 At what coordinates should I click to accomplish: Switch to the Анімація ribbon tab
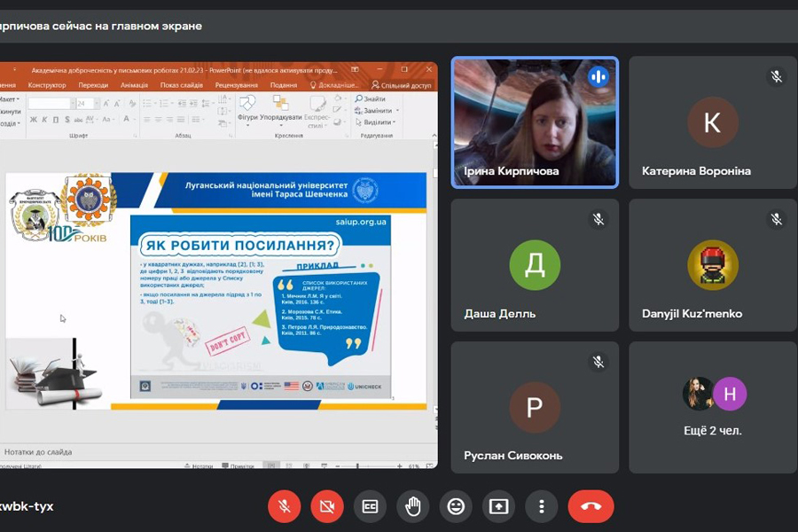click(x=134, y=85)
